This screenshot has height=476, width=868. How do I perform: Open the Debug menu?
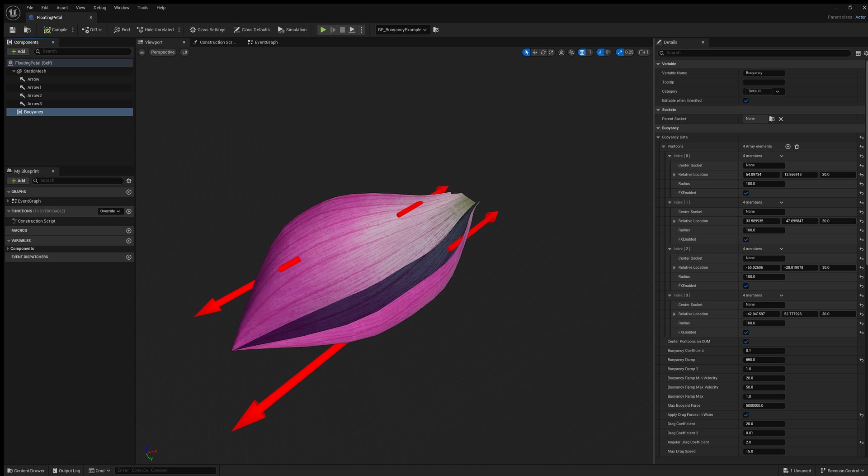pyautogui.click(x=99, y=8)
